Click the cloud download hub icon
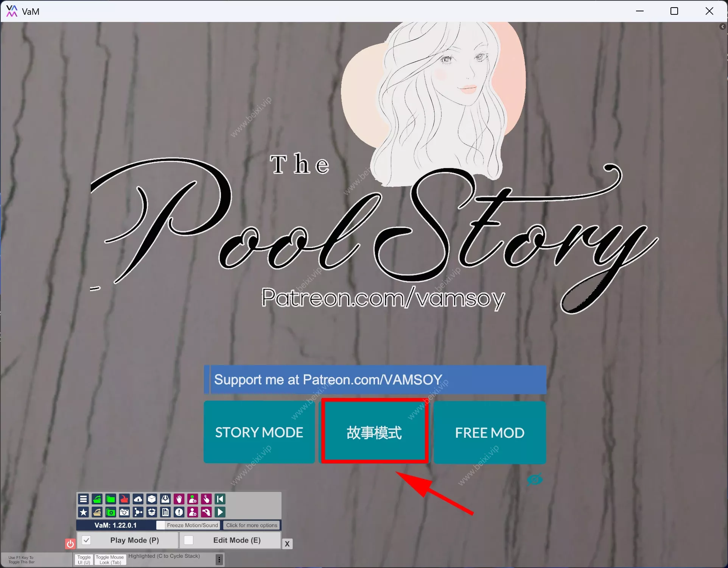 point(138,499)
